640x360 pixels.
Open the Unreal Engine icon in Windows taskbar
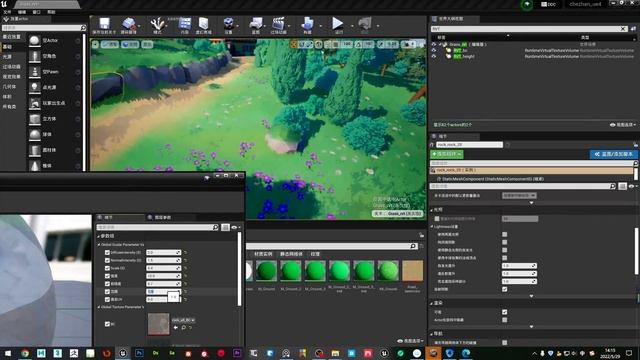[122, 353]
